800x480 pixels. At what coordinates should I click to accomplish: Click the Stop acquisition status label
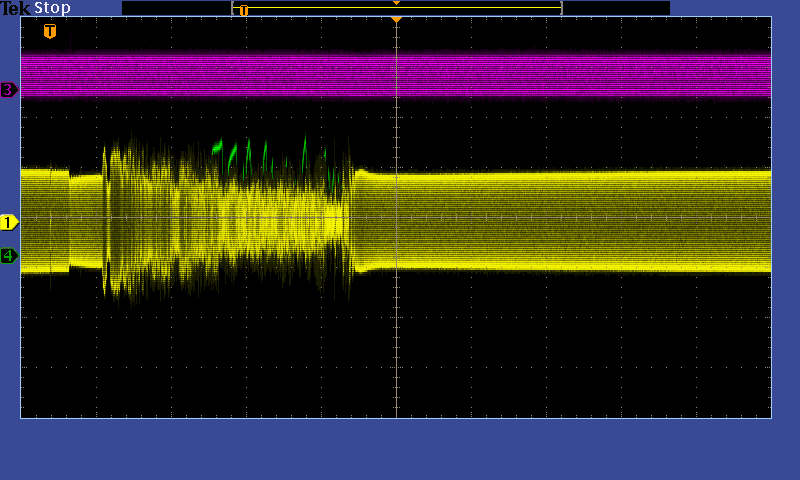[x=53, y=8]
